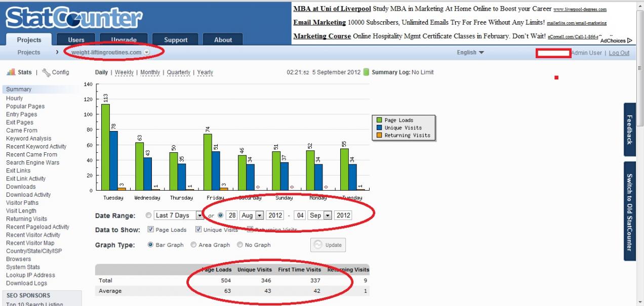Open Downloads report
This screenshot has width=644, height=306.
click(x=21, y=187)
